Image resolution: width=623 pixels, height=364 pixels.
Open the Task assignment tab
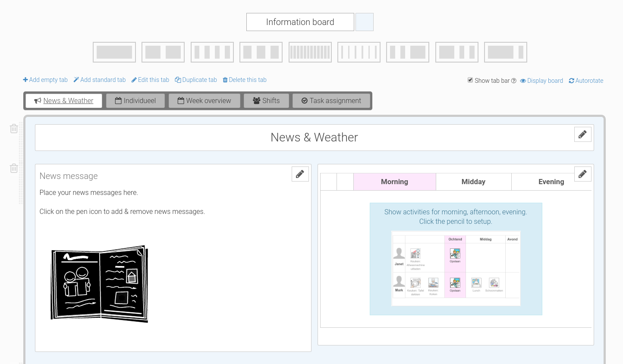click(331, 100)
